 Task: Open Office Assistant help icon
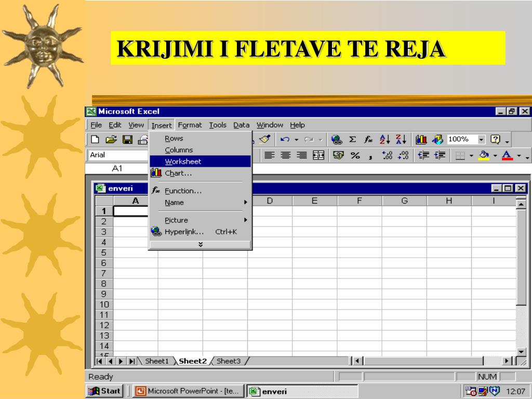tap(495, 139)
